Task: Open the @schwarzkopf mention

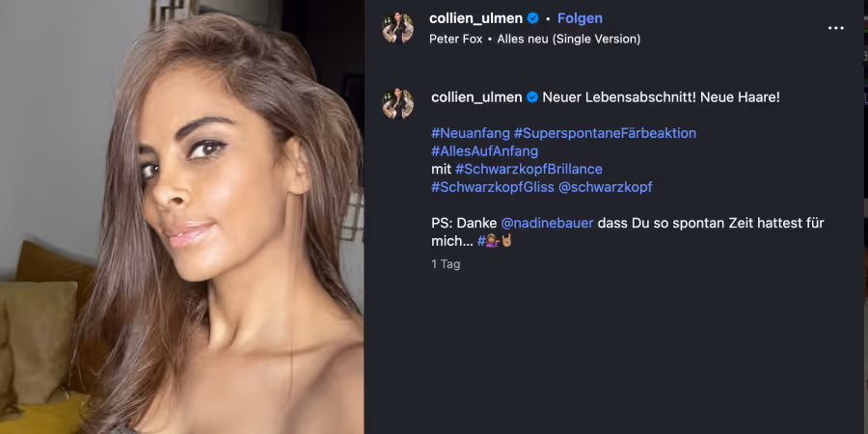Action: (x=605, y=187)
